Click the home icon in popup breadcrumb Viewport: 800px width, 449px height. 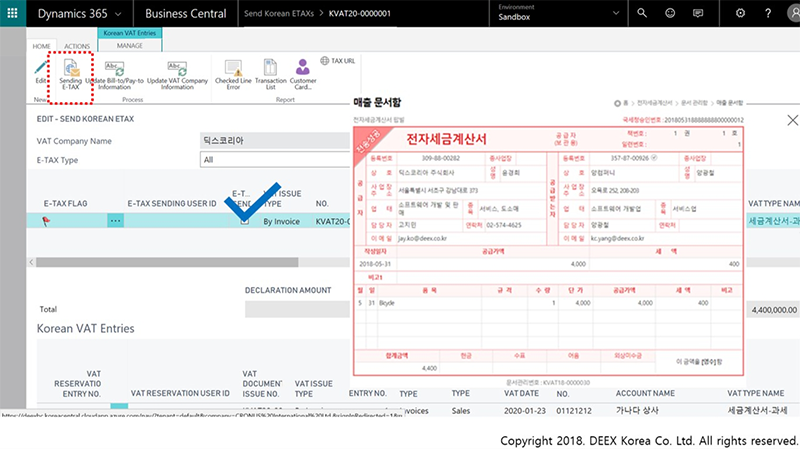coord(617,103)
